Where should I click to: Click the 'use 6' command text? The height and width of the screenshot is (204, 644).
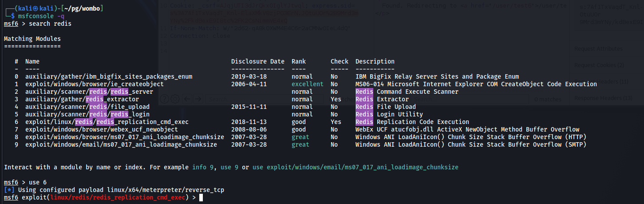pos(38,182)
